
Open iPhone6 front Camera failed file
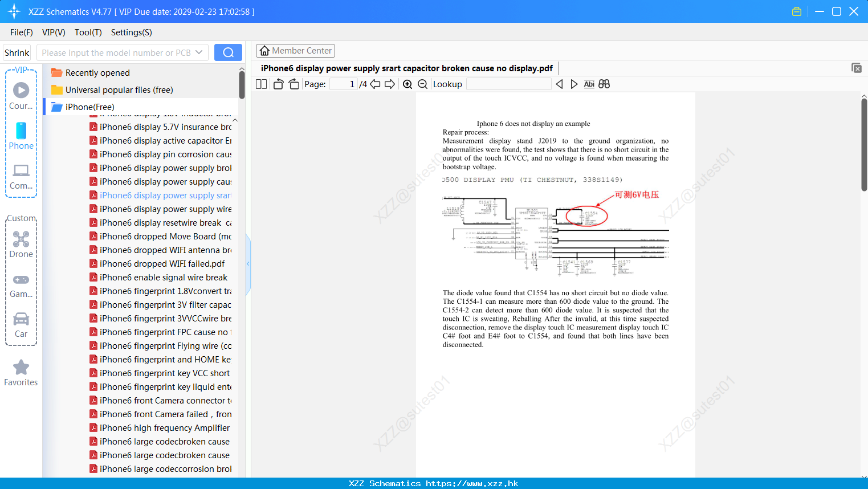tap(160, 414)
